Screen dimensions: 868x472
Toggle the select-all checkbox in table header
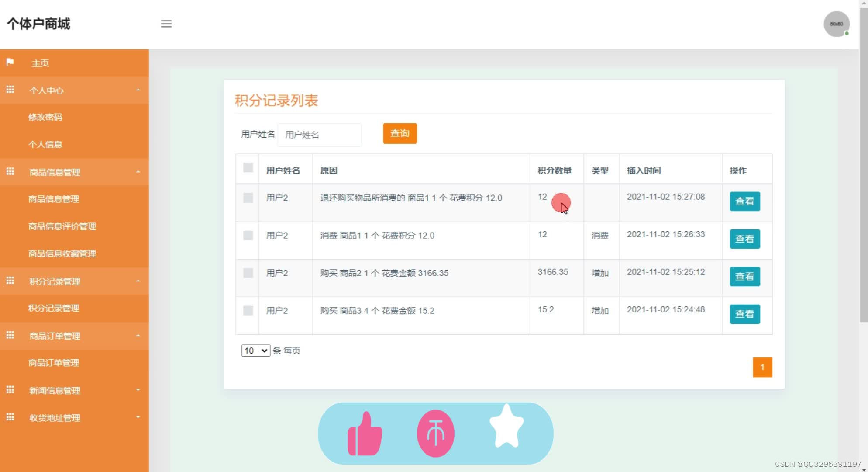248,167
